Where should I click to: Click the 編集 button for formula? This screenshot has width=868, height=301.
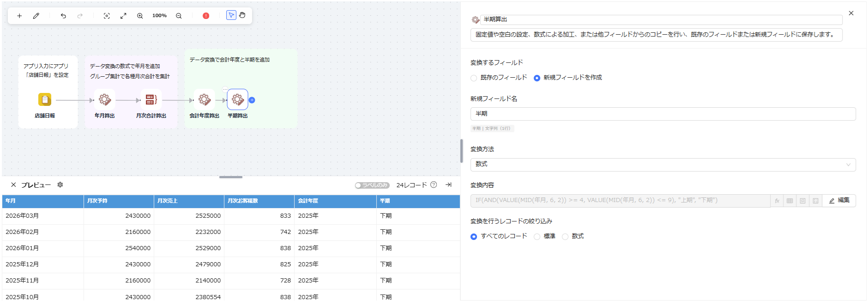[x=839, y=201]
